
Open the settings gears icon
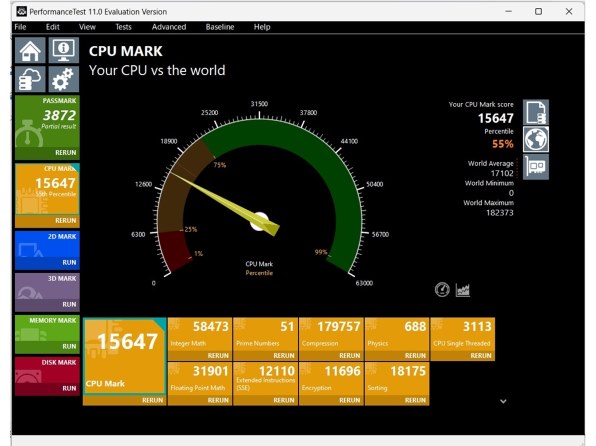[x=63, y=79]
